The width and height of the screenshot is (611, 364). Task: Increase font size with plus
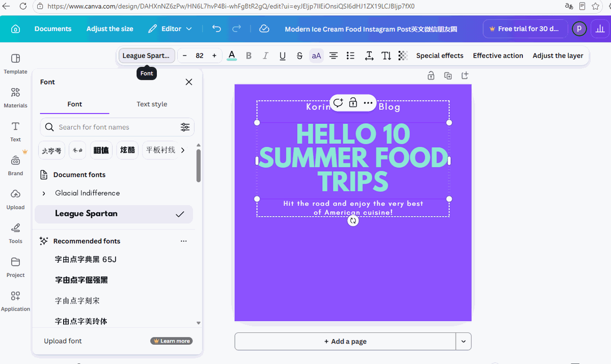coord(214,55)
